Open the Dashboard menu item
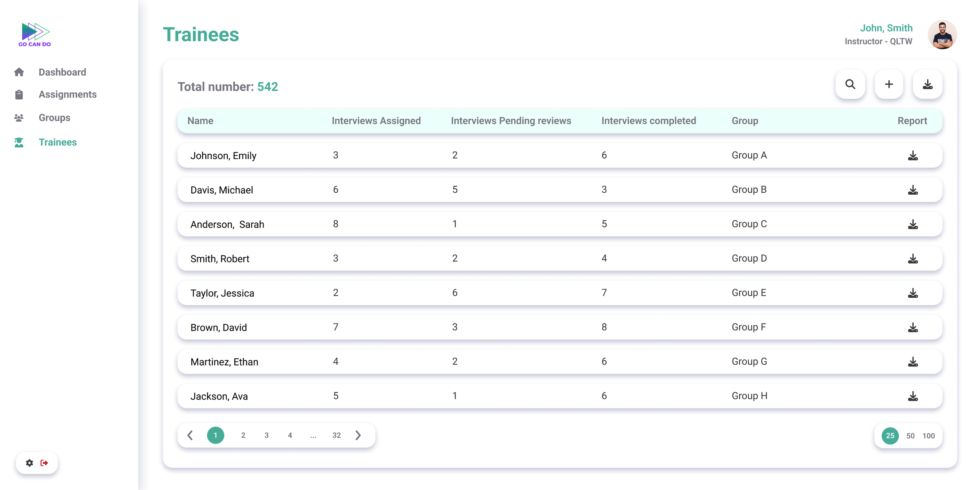Image resolution: width=980 pixels, height=490 pixels. [x=62, y=72]
